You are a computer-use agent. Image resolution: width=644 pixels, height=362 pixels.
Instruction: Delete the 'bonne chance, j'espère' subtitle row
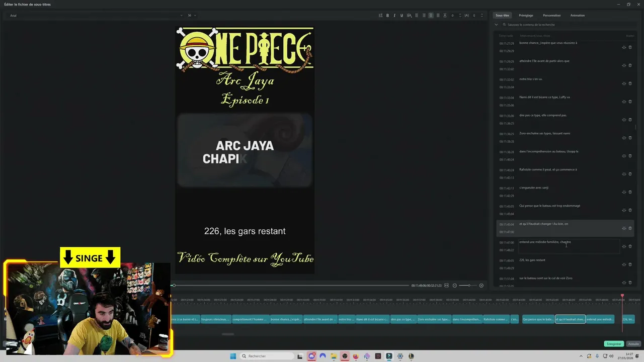tap(630, 47)
